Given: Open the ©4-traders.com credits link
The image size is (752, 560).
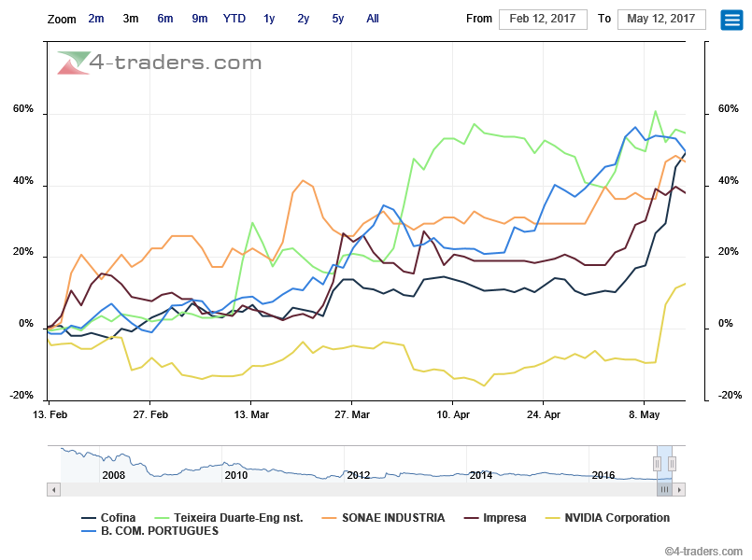Looking at the screenshot, I should tap(703, 552).
